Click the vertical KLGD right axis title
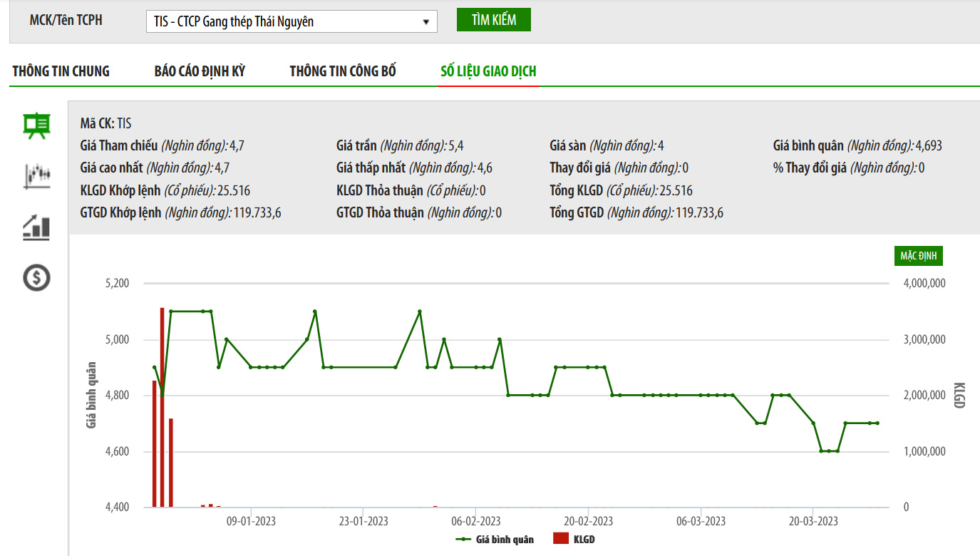980x556 pixels. click(x=959, y=396)
